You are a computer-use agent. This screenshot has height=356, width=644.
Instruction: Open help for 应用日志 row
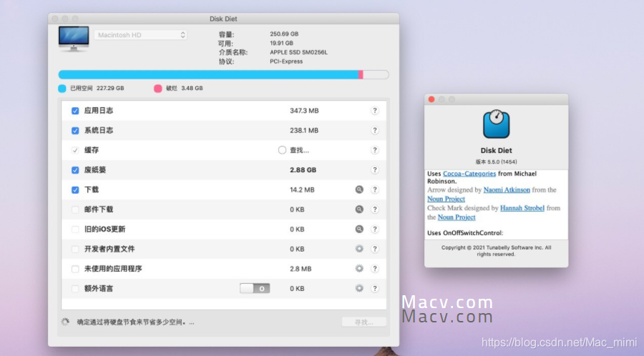pos(374,111)
